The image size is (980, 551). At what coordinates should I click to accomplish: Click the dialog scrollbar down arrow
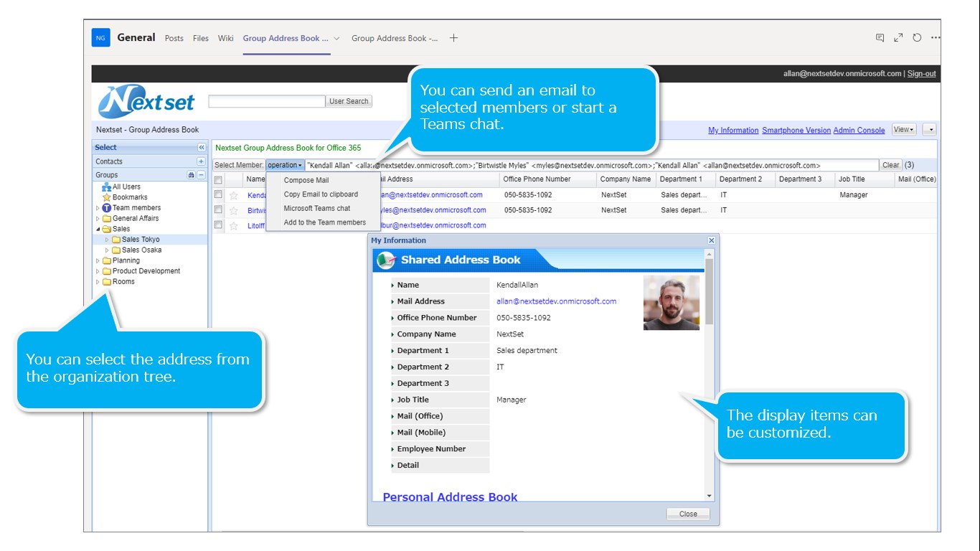point(710,496)
